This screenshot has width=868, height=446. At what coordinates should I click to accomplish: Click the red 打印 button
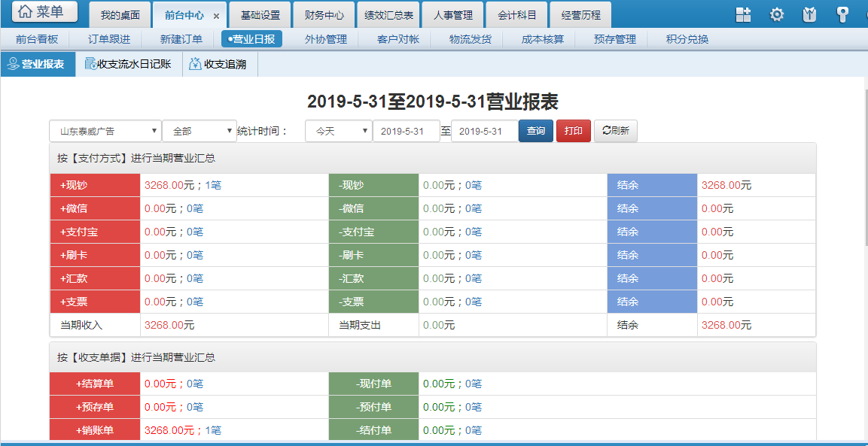pos(574,131)
